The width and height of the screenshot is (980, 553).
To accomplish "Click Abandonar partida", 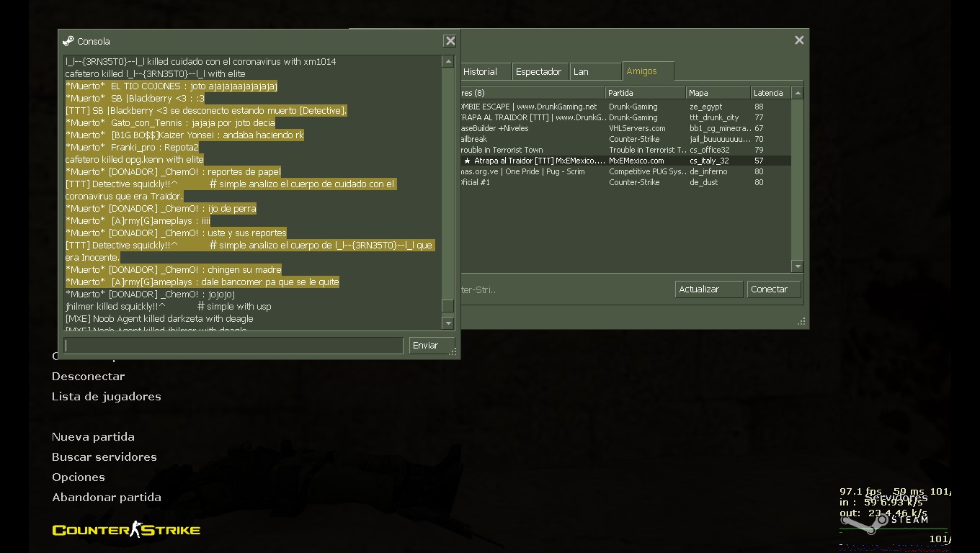I will point(107,498).
